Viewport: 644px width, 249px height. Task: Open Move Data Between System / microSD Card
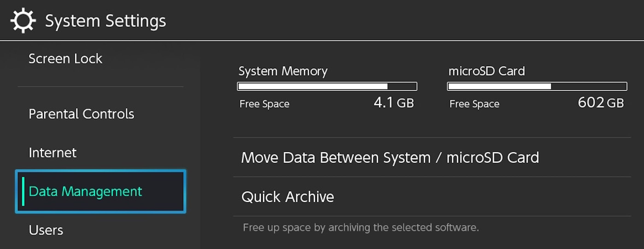pos(390,158)
